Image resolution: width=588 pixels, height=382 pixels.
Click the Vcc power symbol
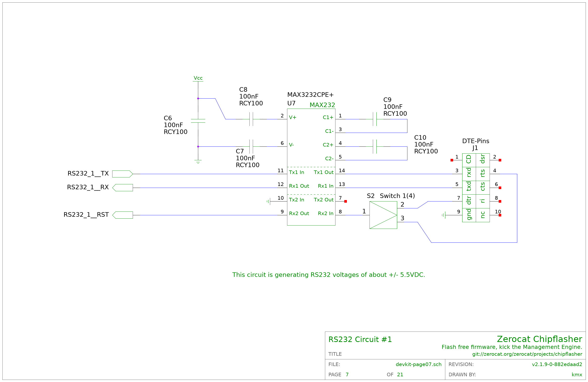tap(198, 79)
